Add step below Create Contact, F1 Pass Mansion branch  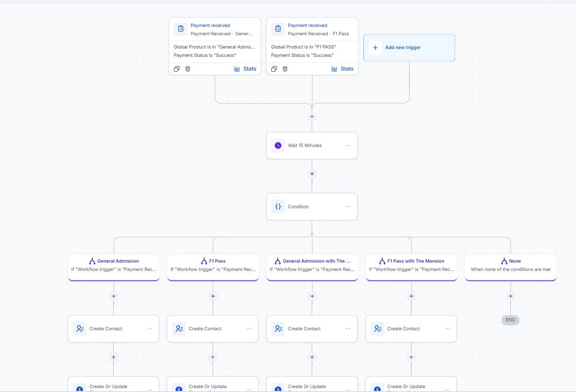[411, 357]
